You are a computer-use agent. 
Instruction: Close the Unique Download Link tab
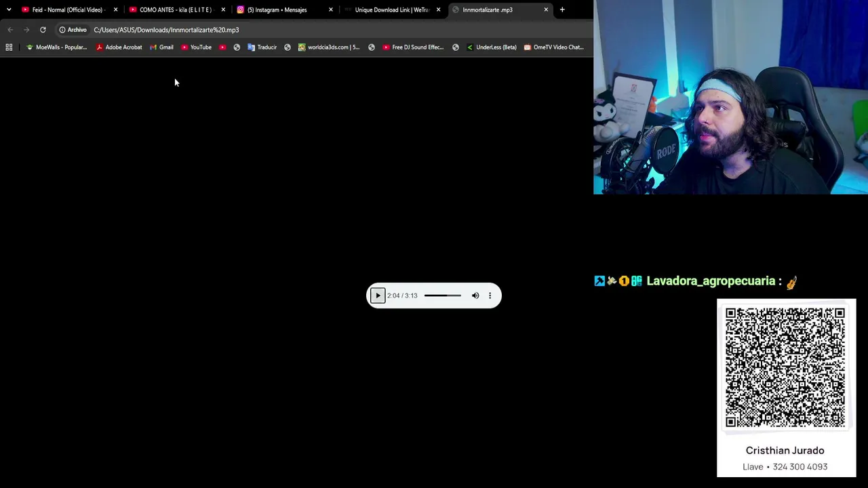click(x=438, y=9)
